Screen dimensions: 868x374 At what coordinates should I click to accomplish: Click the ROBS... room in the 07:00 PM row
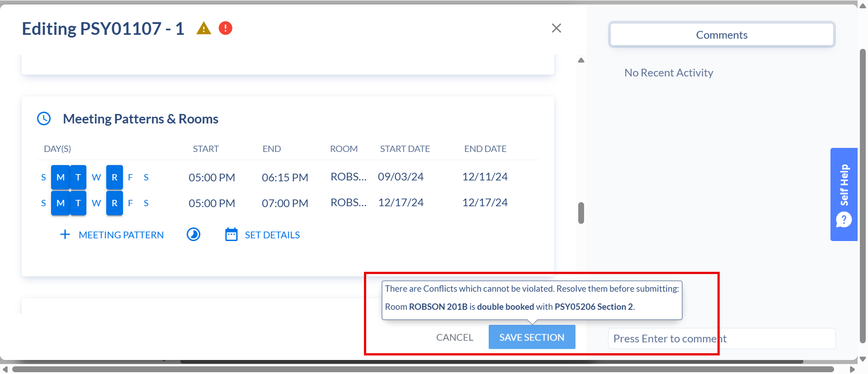point(349,203)
